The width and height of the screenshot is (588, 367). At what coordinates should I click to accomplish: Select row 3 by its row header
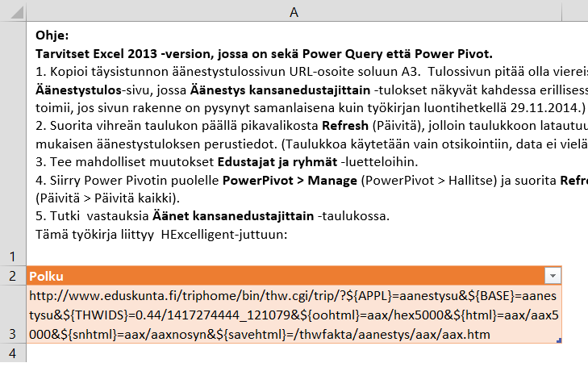[x=13, y=333]
